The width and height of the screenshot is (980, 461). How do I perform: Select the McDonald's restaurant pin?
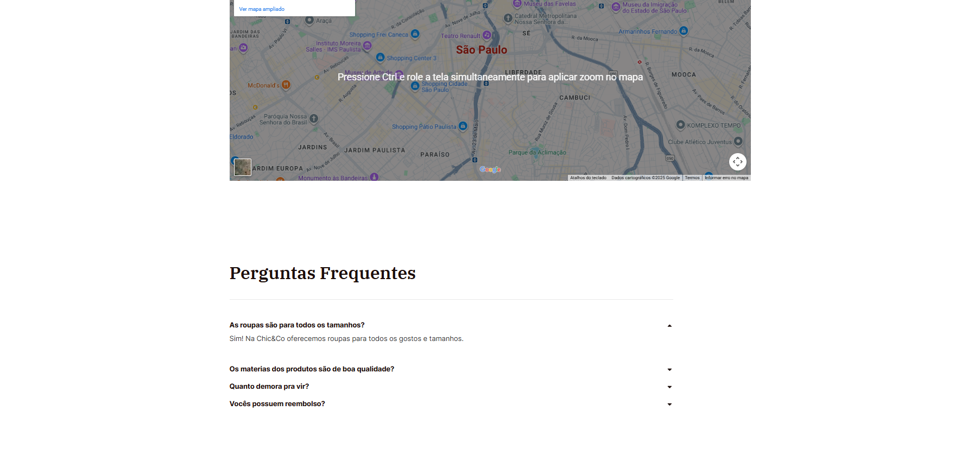click(286, 85)
